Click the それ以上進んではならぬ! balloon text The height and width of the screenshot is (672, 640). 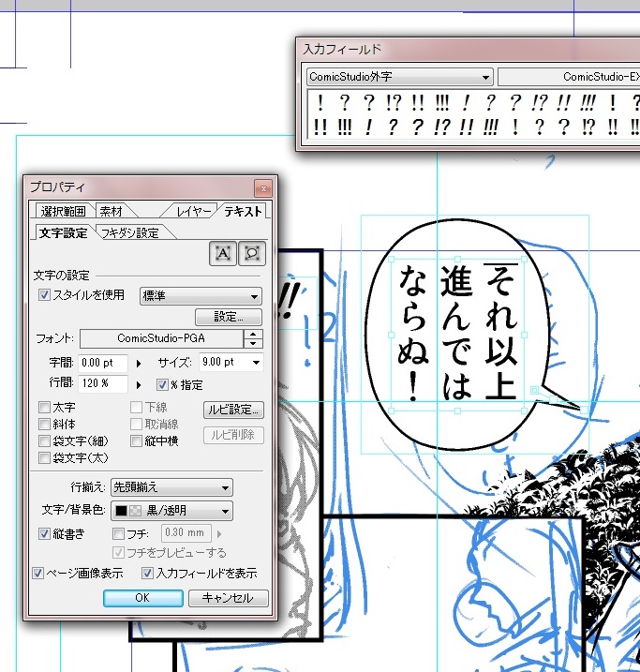[x=457, y=333]
